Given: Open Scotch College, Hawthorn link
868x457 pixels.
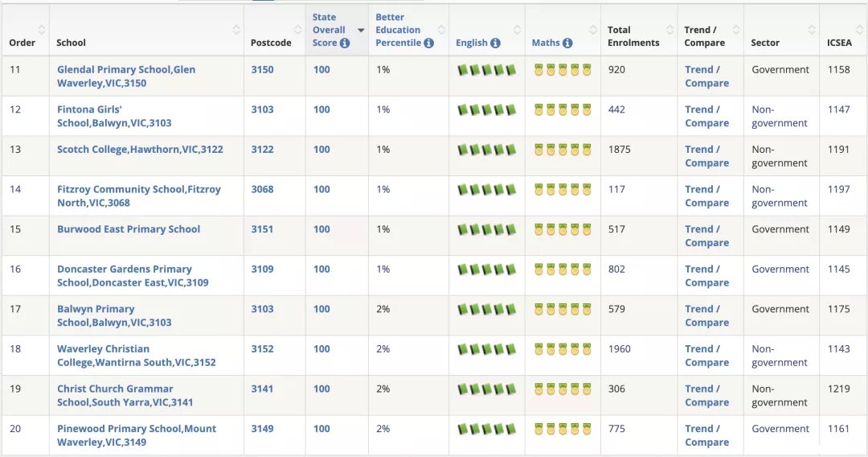Looking at the screenshot, I should click(x=140, y=150).
